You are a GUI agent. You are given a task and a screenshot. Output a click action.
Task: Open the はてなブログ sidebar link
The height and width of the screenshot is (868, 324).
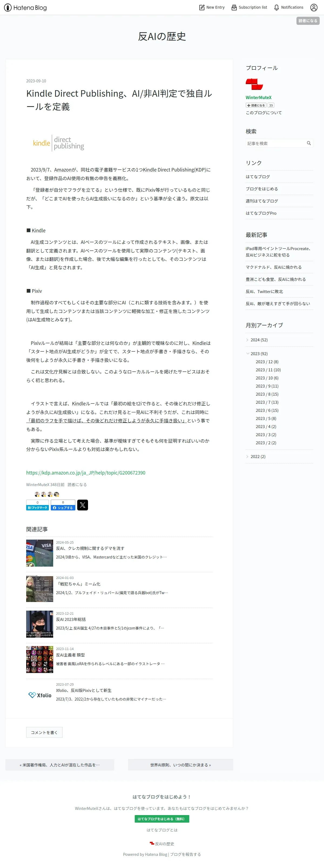pyautogui.click(x=258, y=177)
